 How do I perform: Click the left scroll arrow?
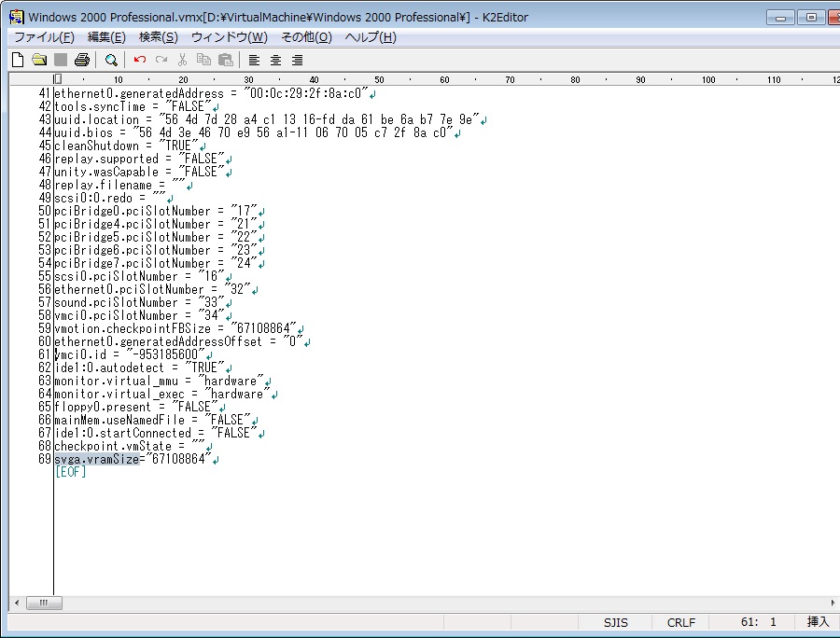tap(17, 603)
